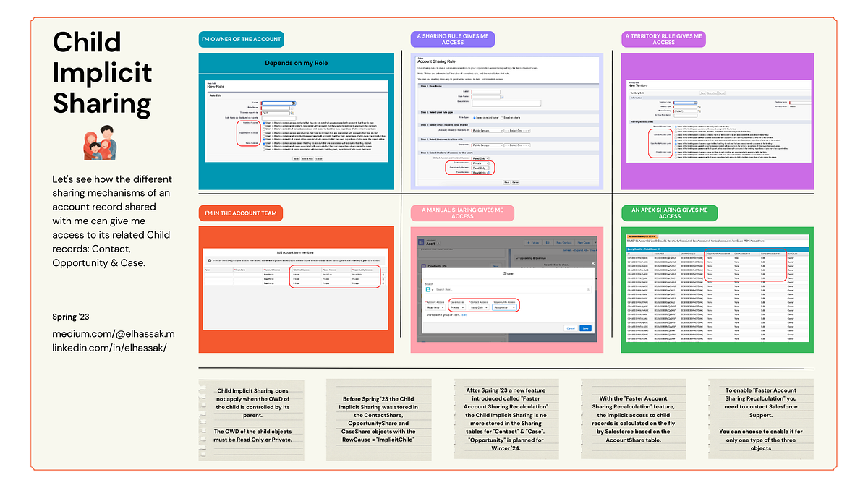Select the first Contact Access radio option
868x488 pixels.
[264, 122]
